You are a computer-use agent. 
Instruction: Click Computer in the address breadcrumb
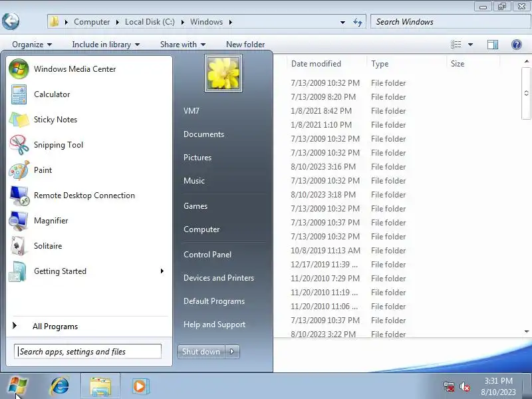point(92,22)
